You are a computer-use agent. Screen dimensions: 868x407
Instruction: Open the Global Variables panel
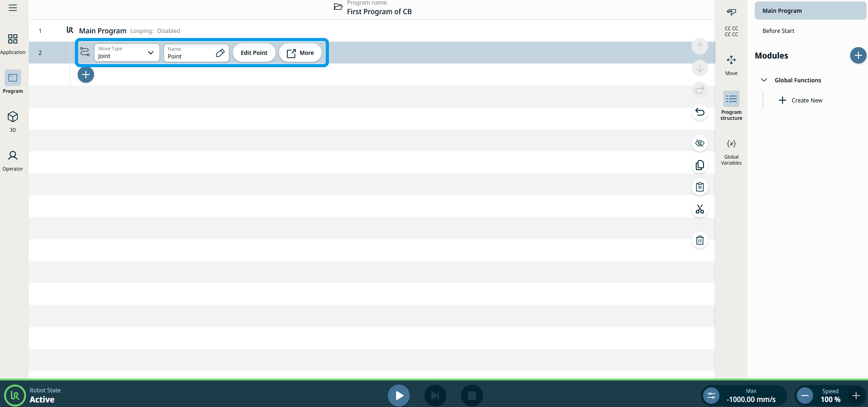(x=731, y=152)
